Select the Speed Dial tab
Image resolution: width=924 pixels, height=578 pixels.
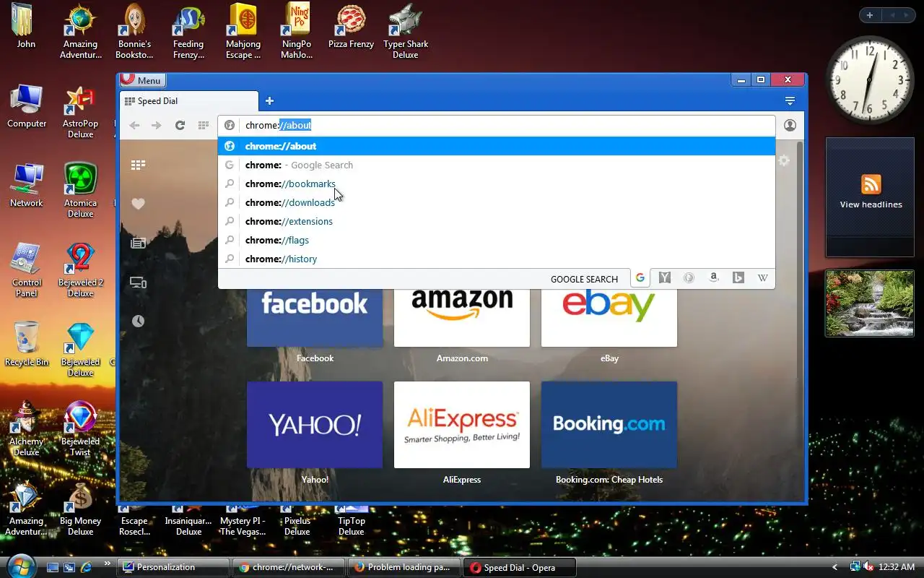[189, 101]
